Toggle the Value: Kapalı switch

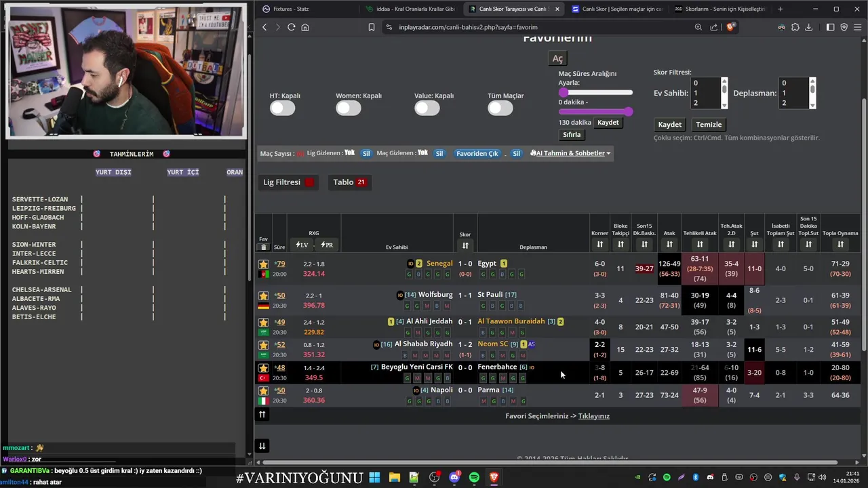(x=427, y=108)
